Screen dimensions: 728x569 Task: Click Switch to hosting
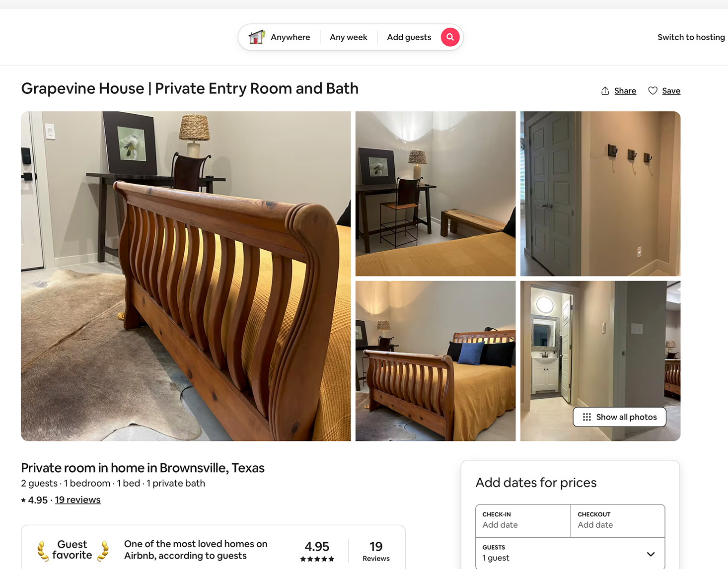[691, 37]
